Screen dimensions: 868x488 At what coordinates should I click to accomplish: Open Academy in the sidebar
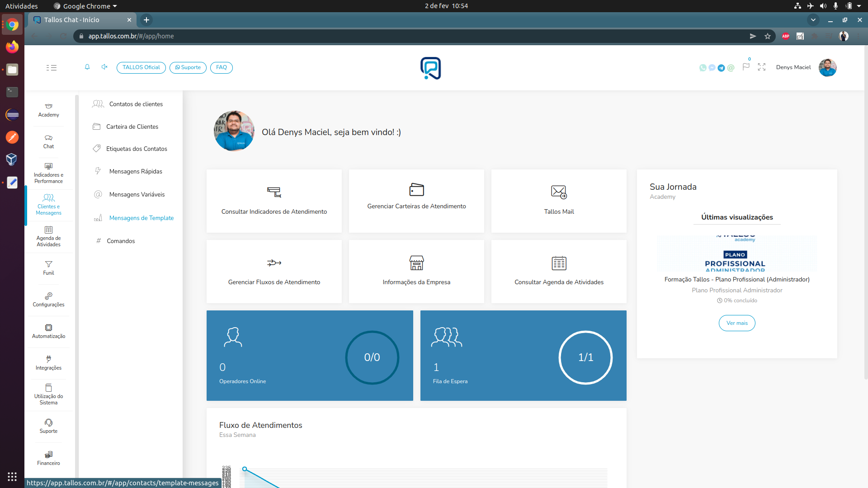click(48, 110)
